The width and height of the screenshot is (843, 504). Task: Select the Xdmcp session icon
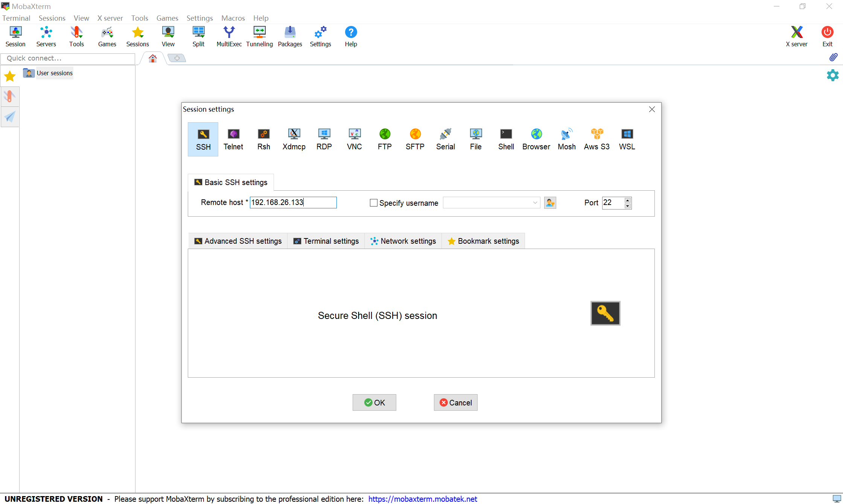point(294,139)
